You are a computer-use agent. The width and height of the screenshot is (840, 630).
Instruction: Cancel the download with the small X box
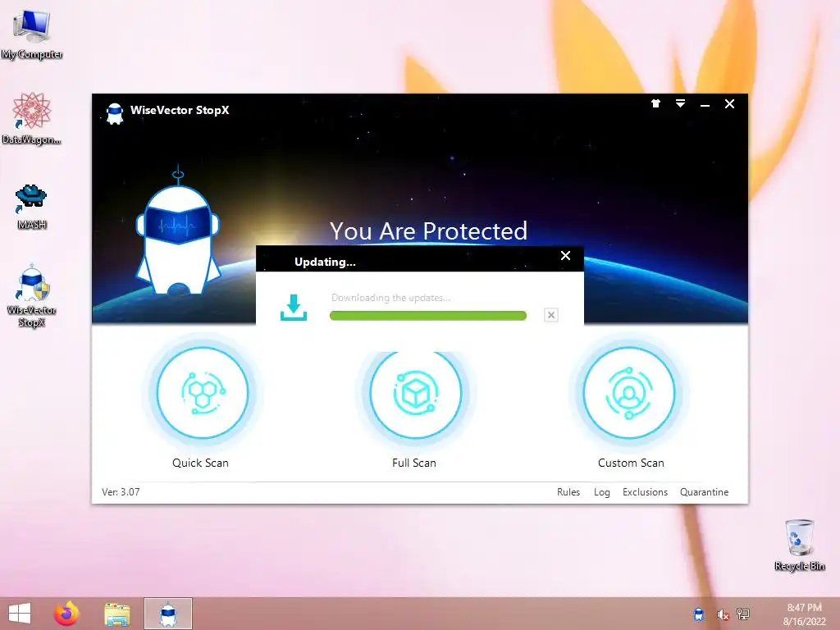tap(550, 315)
